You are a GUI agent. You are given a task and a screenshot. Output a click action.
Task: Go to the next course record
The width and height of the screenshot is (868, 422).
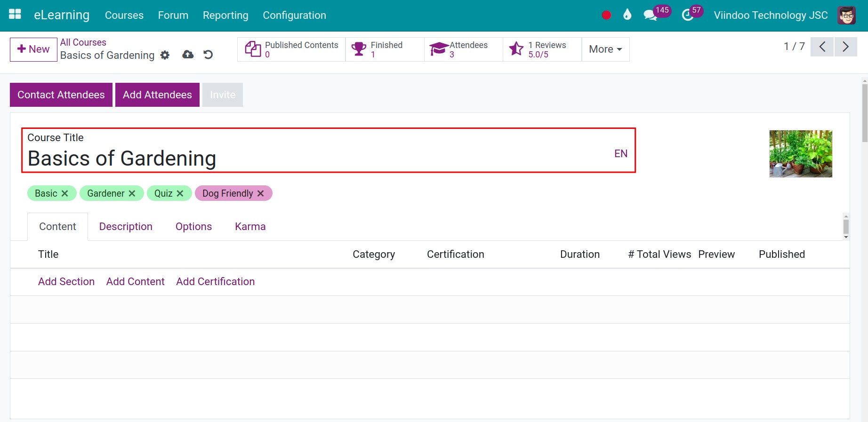pos(846,47)
